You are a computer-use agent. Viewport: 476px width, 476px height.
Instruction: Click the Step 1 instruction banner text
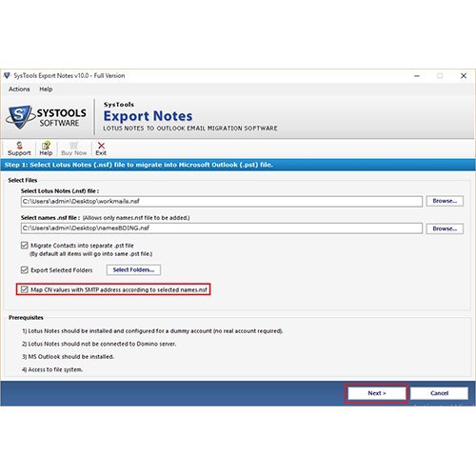tap(139, 165)
